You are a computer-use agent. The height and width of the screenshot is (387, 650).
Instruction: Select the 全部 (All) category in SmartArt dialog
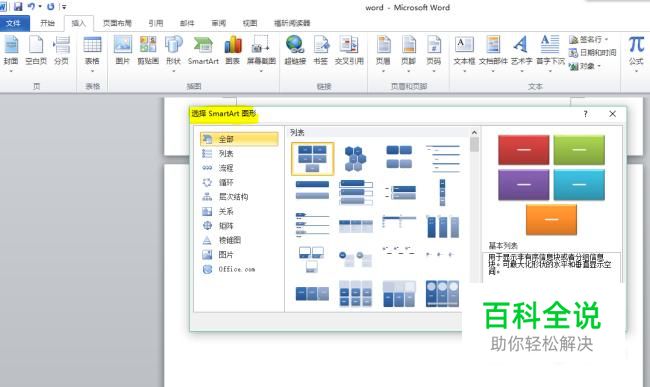[239, 139]
